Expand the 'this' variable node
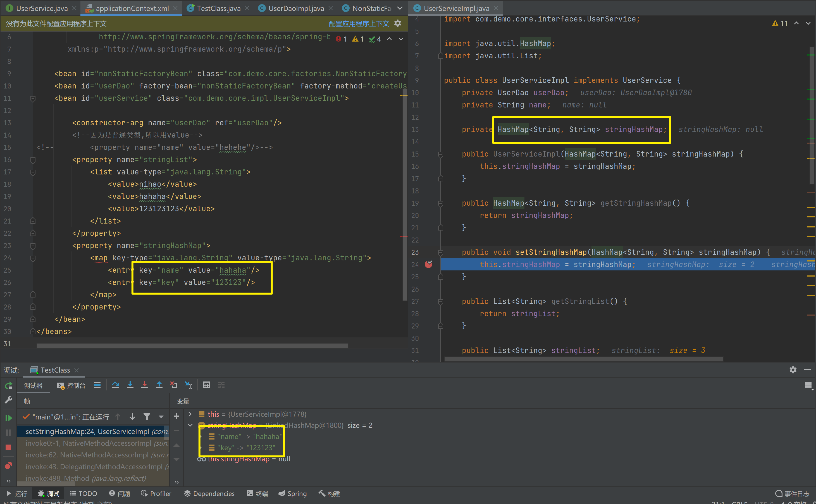 click(190, 414)
